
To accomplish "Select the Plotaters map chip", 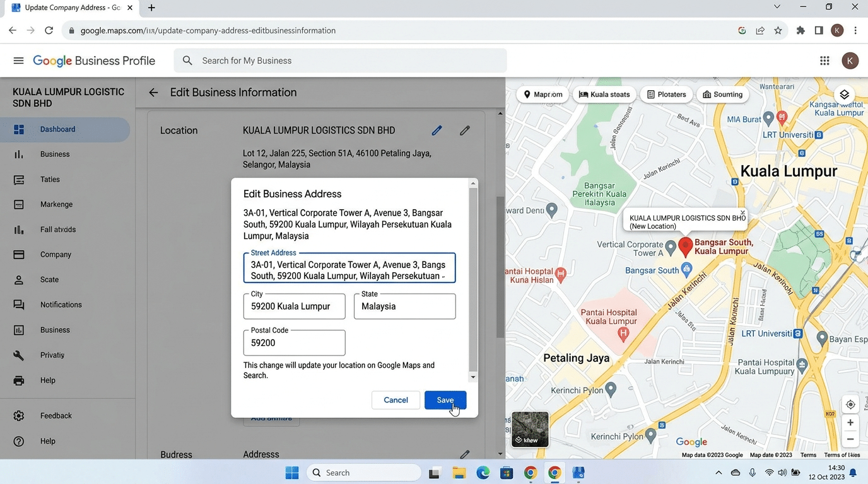I will [667, 95].
